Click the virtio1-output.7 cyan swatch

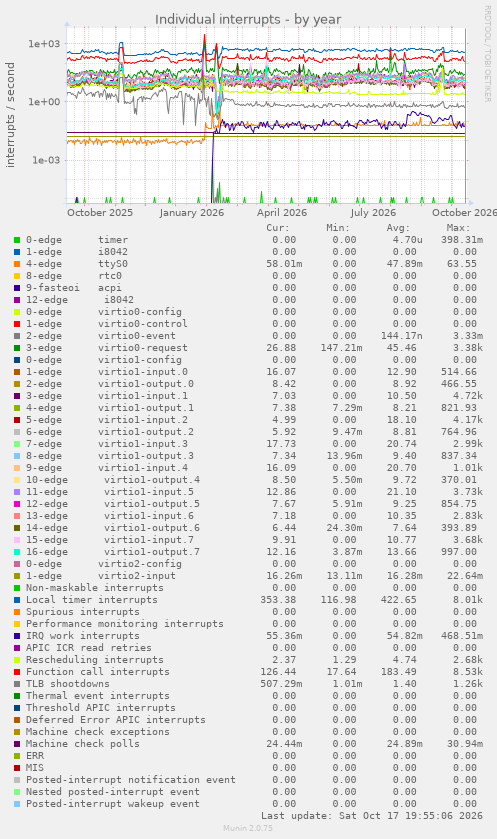pos(17,552)
